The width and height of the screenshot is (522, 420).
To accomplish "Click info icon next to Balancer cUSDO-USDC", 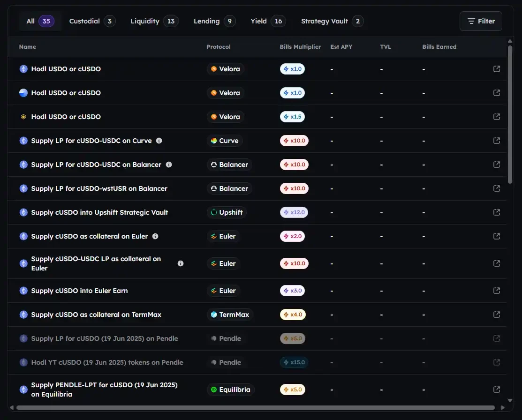I will click(x=169, y=165).
